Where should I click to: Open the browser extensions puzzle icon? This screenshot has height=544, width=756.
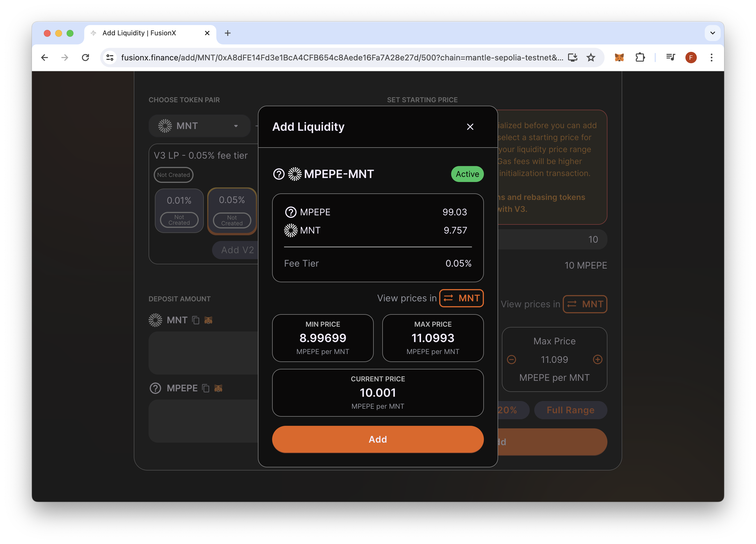pyautogui.click(x=640, y=57)
